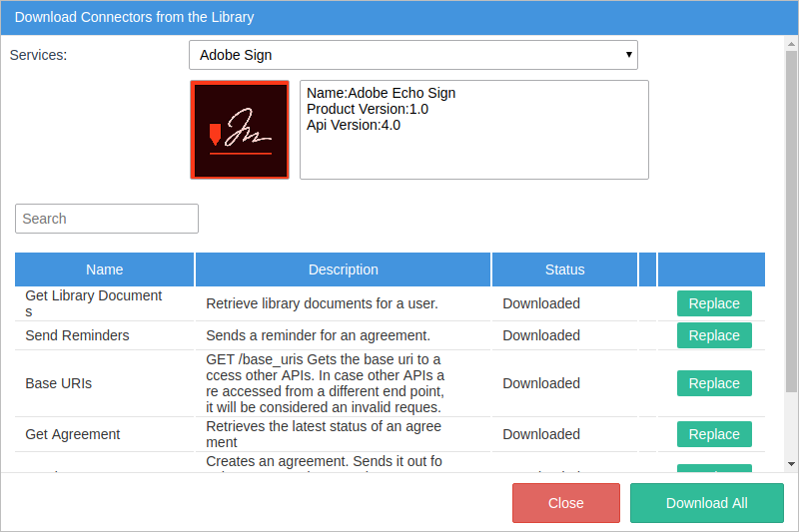Viewport: 799px width, 532px height.
Task: Open the Services dropdown
Action: [412, 55]
